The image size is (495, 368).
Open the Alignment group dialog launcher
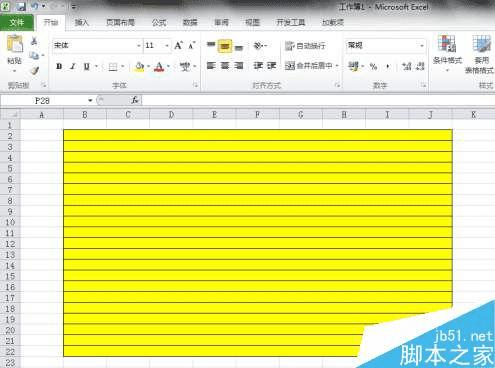(337, 86)
